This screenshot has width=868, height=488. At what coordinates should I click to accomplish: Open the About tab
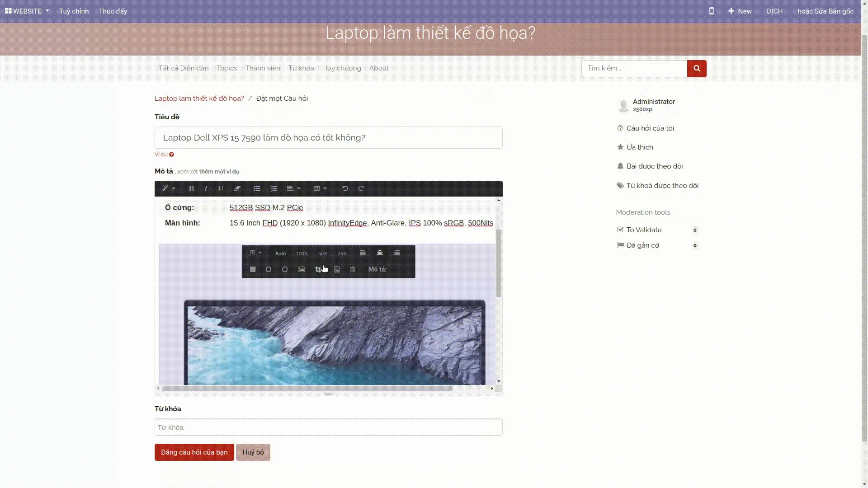click(x=379, y=68)
